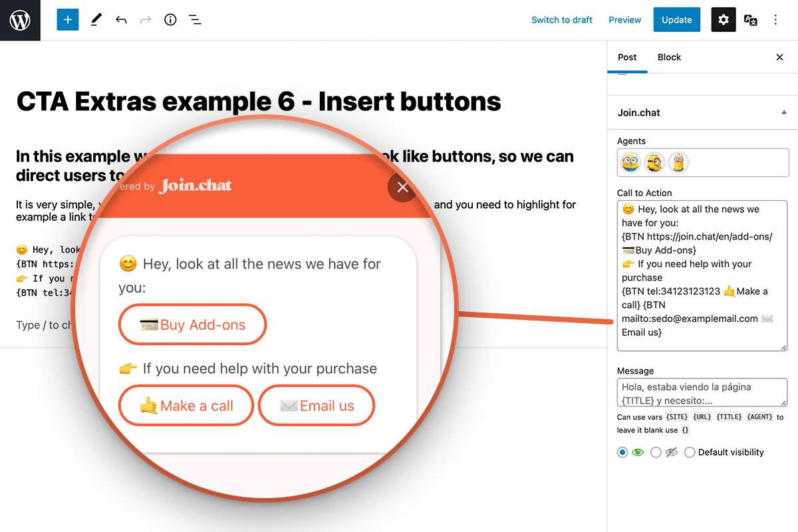Open the list view outline icon
798x532 pixels.
point(195,20)
